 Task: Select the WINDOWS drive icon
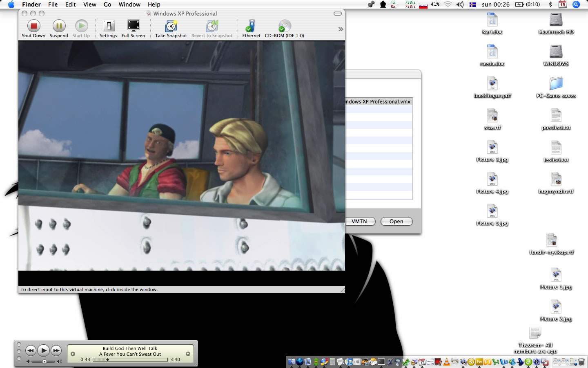(x=556, y=56)
